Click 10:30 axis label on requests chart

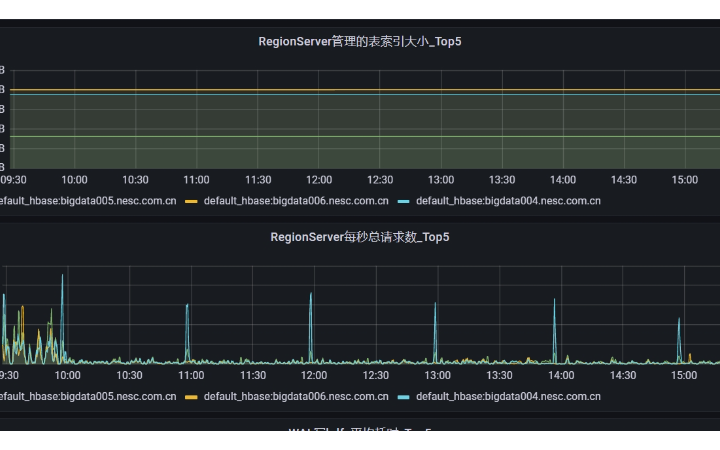coord(129,376)
